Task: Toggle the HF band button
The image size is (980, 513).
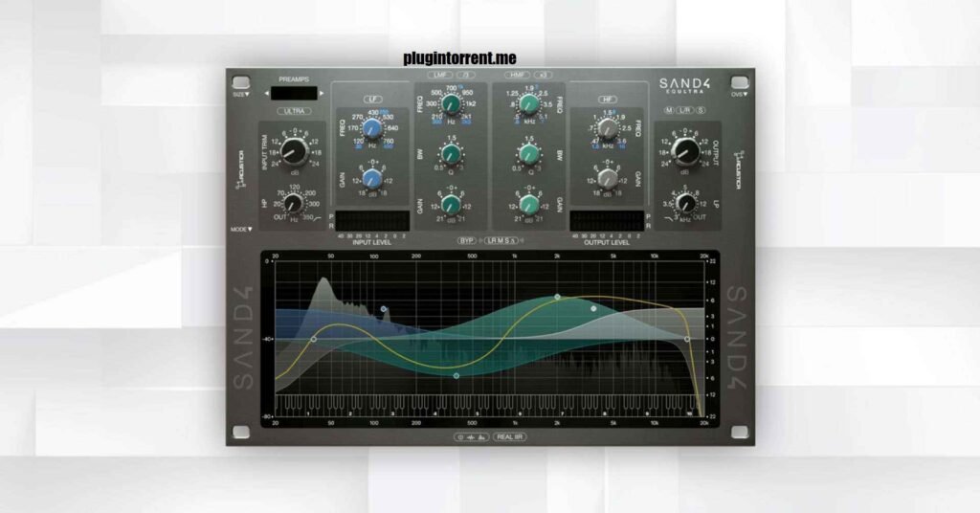Action: (x=608, y=100)
